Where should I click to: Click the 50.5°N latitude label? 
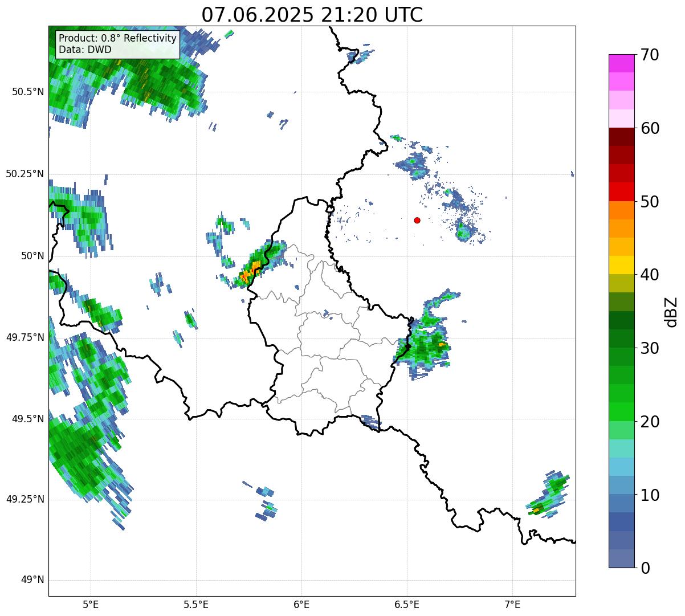click(28, 92)
